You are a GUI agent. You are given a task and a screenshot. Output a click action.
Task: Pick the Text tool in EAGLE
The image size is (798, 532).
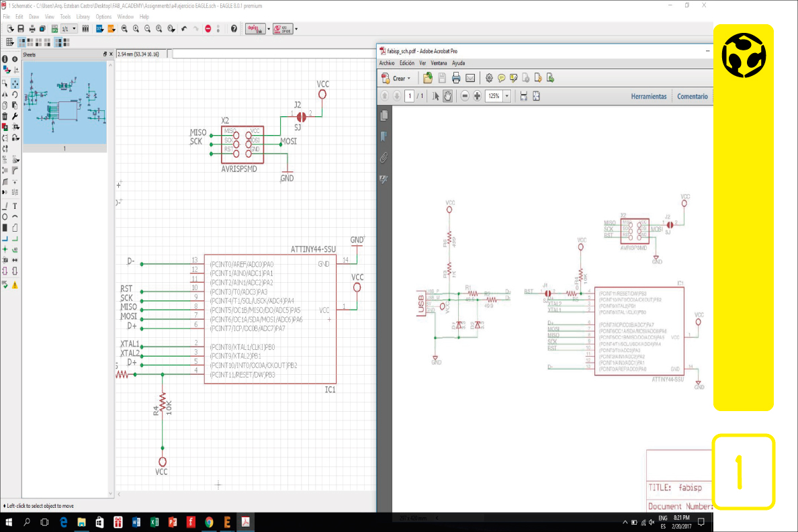click(x=15, y=206)
